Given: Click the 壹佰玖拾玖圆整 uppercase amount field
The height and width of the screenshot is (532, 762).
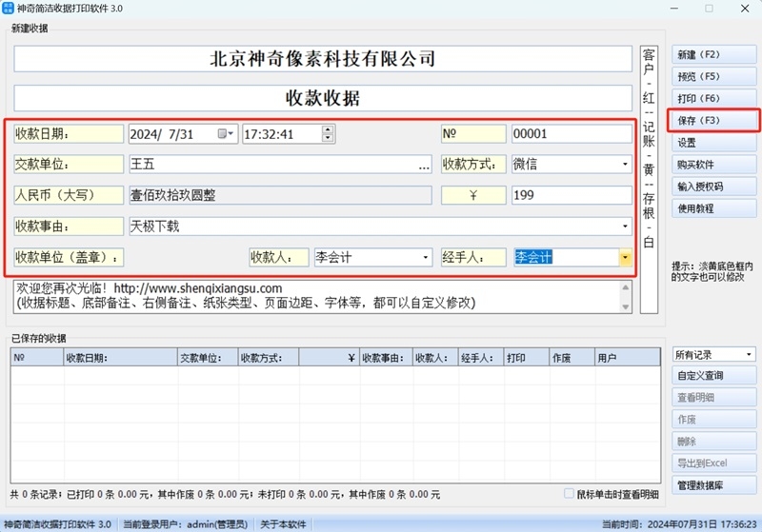Looking at the screenshot, I should click(280, 195).
